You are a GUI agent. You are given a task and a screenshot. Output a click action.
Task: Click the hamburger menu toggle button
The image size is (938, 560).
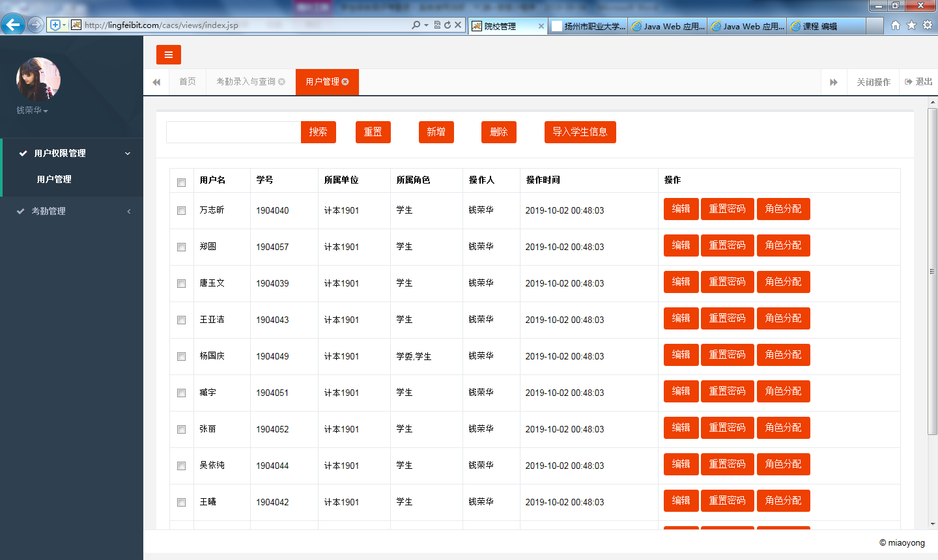point(168,55)
